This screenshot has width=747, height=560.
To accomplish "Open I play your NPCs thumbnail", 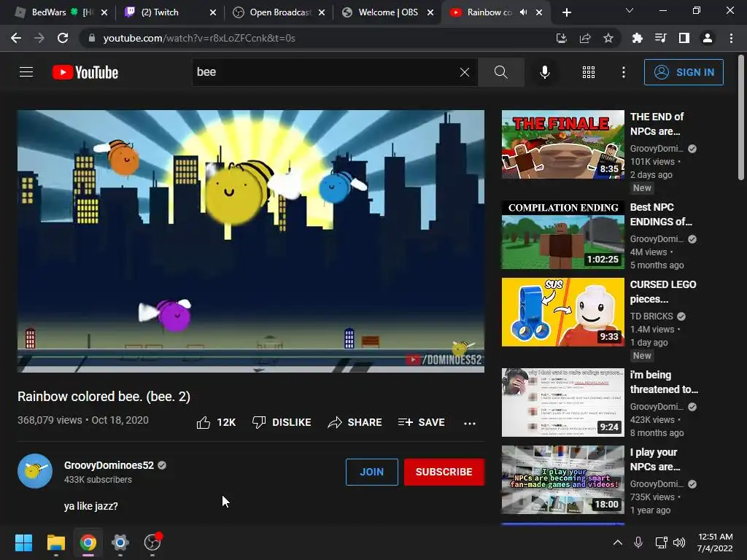I will pos(562,480).
